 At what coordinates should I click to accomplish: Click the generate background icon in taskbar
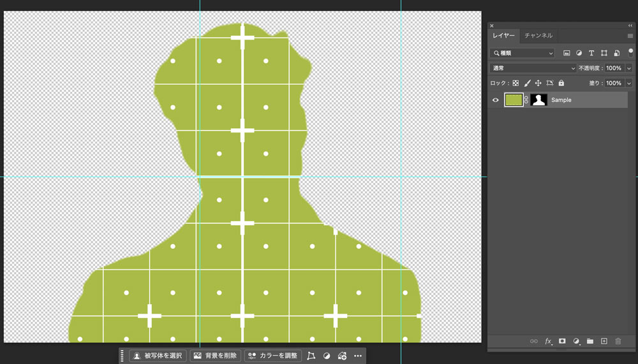point(342,356)
